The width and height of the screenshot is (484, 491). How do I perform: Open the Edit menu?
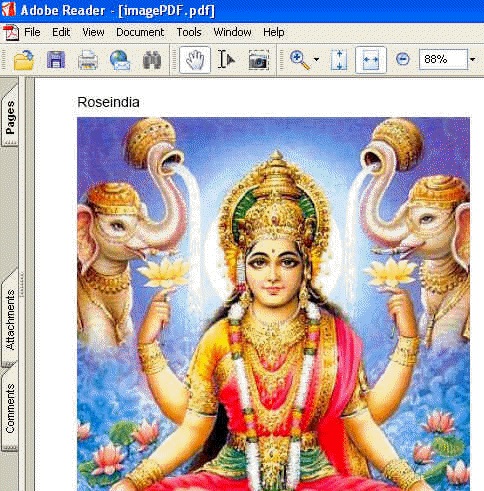61,32
